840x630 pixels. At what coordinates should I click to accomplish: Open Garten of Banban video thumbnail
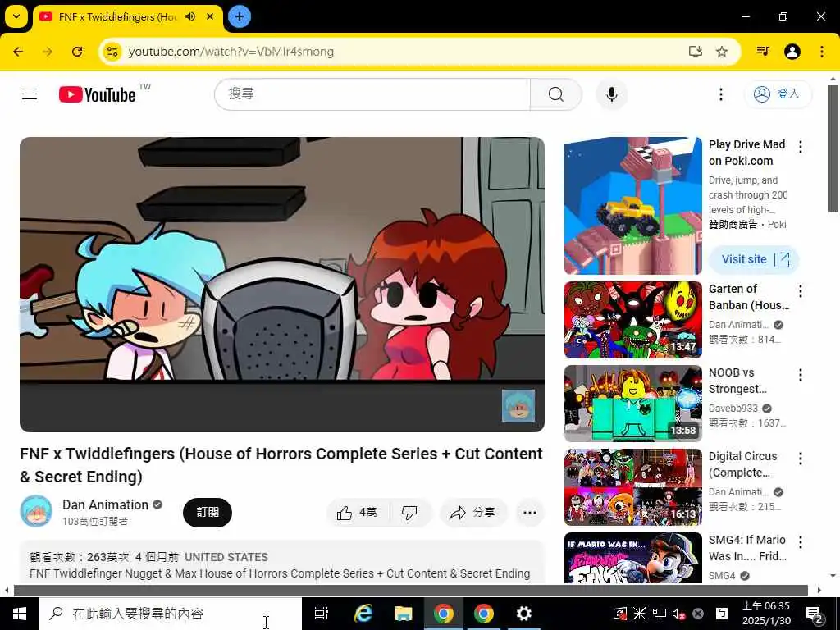pyautogui.click(x=632, y=320)
